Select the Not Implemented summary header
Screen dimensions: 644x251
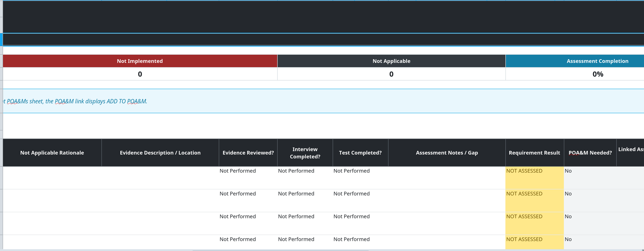point(140,61)
